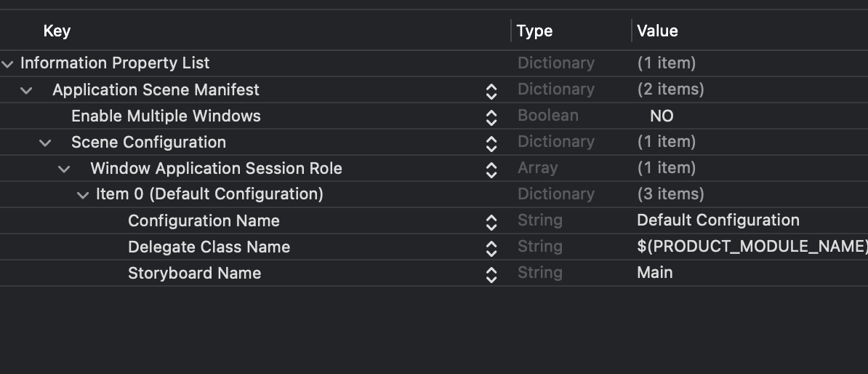868x374 pixels.
Task: Select the Default Configuration value field
Action: [x=718, y=220]
